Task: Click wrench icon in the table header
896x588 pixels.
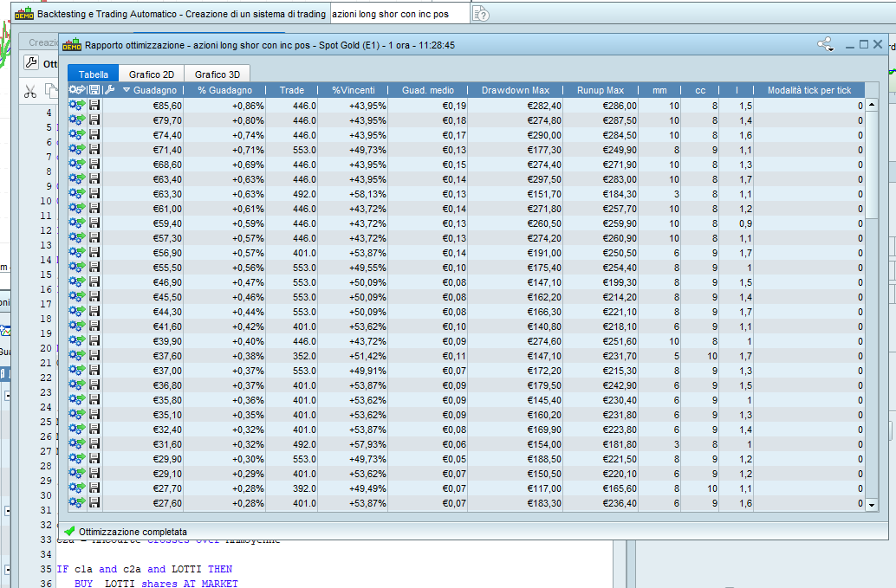Action: 109,90
